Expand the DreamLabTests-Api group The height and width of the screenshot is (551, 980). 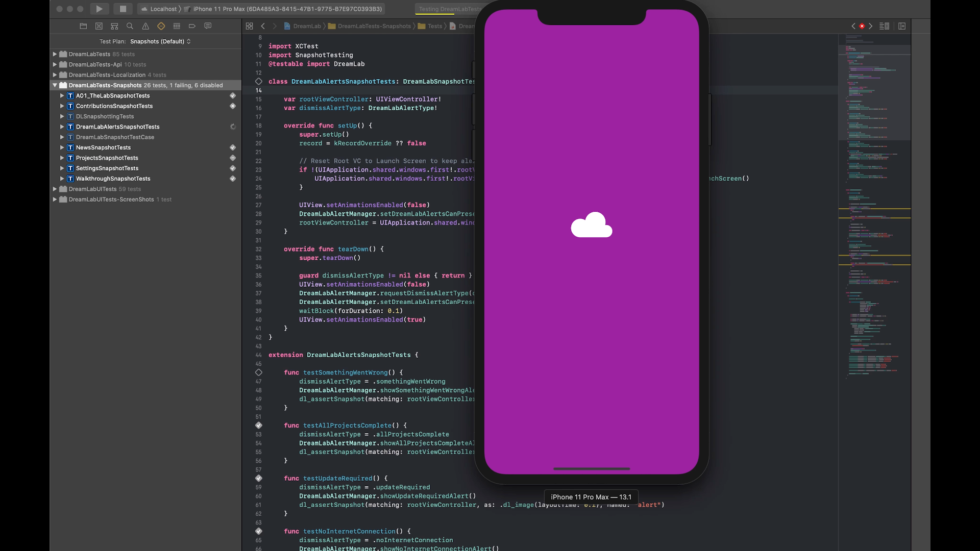pyautogui.click(x=55, y=64)
